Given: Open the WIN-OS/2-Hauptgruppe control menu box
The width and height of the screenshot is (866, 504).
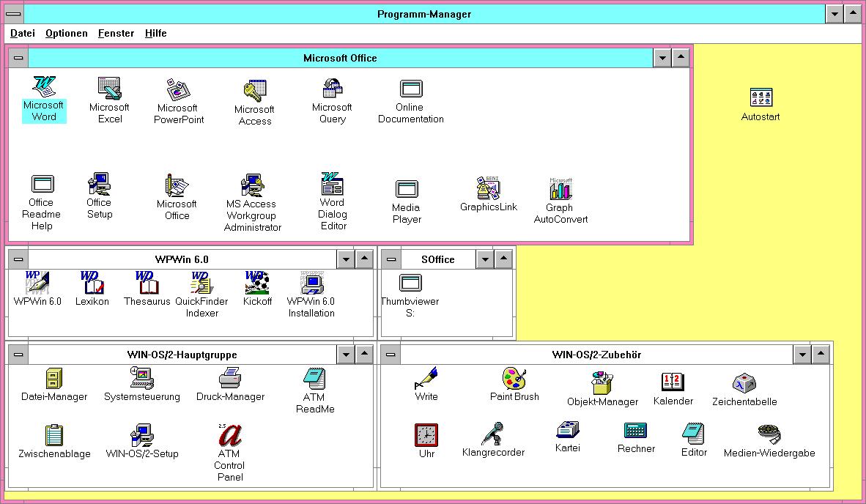Looking at the screenshot, I should [18, 355].
